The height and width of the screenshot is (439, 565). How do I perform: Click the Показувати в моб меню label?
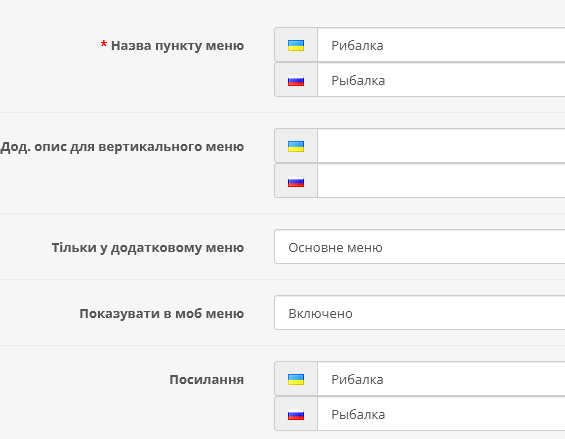point(161,314)
